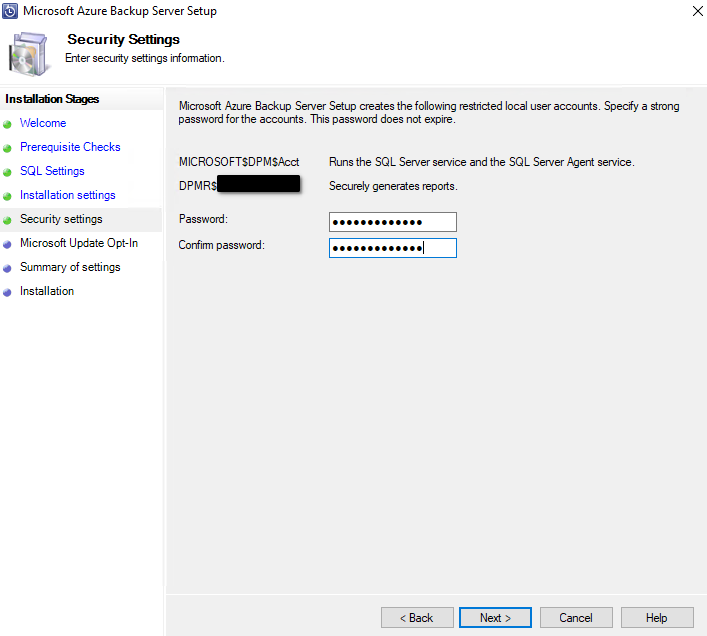This screenshot has width=707, height=636.
Task: Click 'Securely generates reports.' description
Action: click(x=393, y=186)
